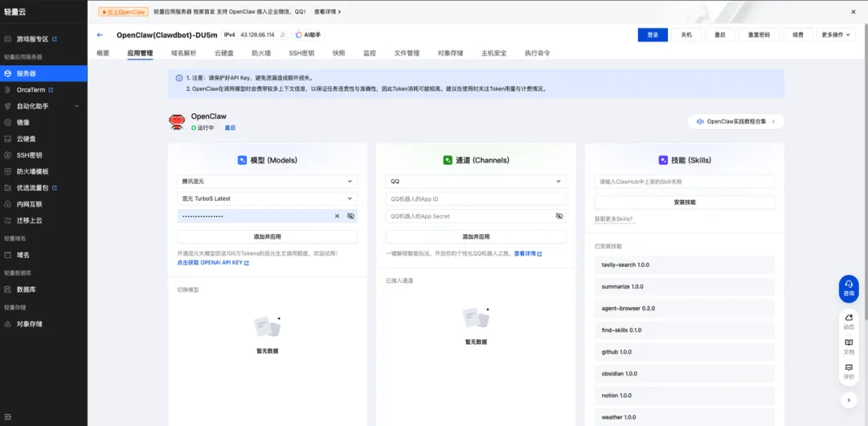Viewport: 868px width, 426px height.
Task: Click the 获取更多Skills? link
Action: [x=613, y=219]
